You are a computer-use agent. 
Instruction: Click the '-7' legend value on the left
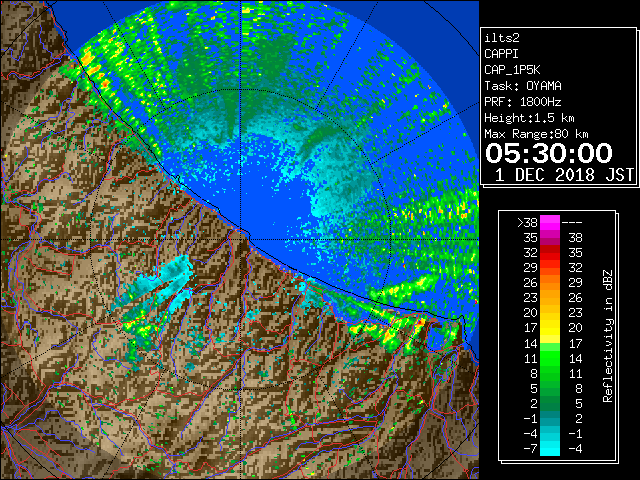click(x=530, y=449)
